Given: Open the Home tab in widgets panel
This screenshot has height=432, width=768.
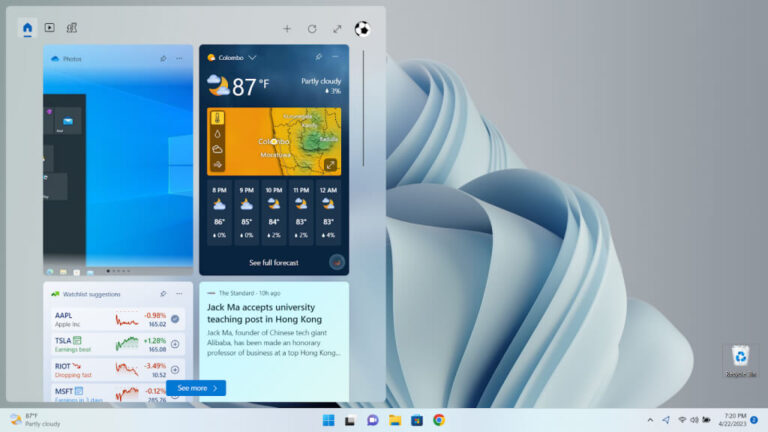Looking at the screenshot, I should (27, 28).
